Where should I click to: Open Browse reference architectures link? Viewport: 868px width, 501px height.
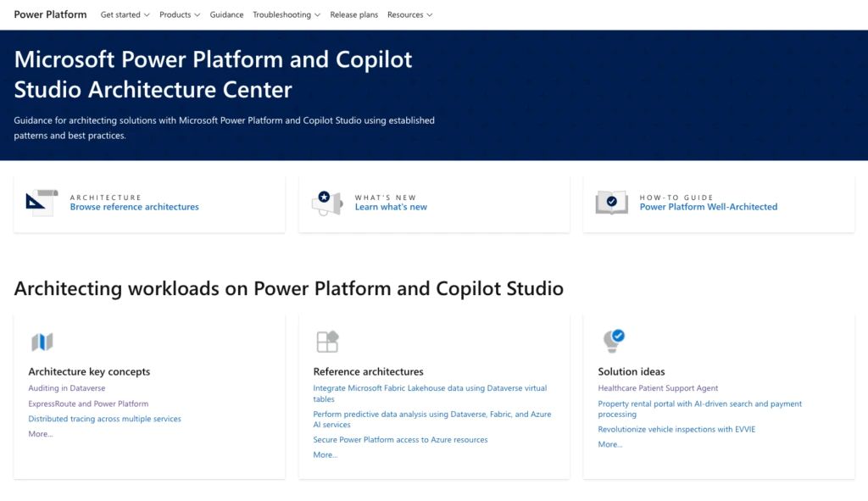[135, 207]
